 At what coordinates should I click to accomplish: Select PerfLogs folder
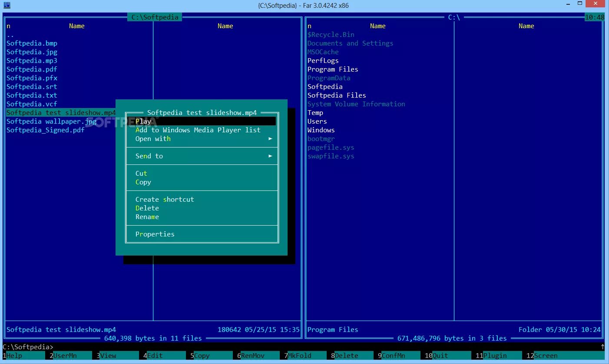(x=323, y=61)
